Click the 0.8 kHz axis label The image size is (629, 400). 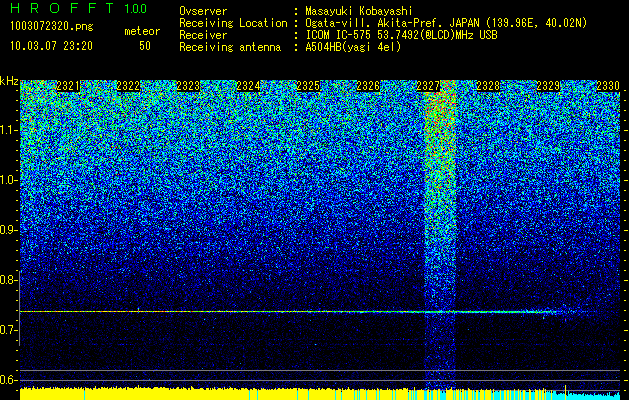click(x=8, y=280)
